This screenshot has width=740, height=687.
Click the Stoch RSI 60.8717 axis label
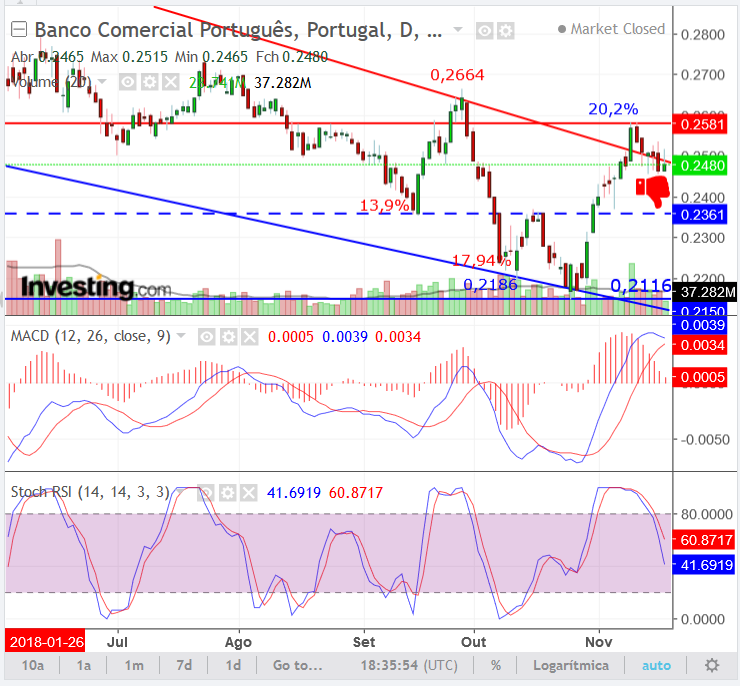pyautogui.click(x=703, y=540)
